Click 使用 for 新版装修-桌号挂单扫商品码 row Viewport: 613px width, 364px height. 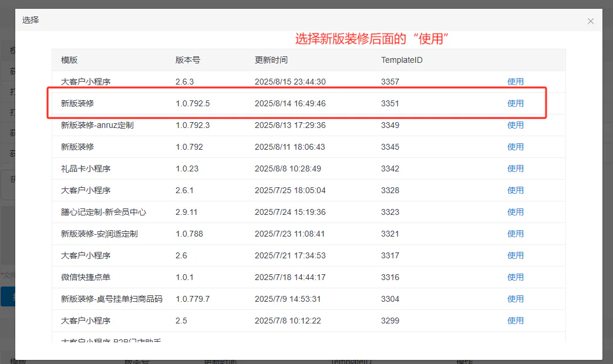click(516, 299)
